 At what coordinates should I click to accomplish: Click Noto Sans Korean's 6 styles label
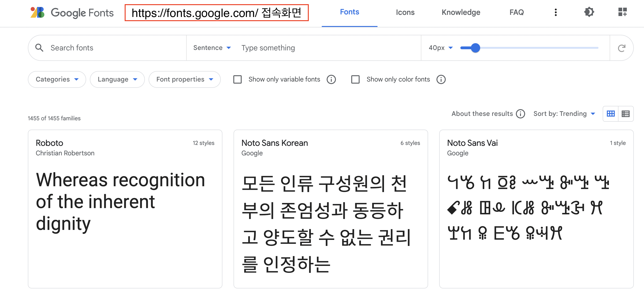point(410,143)
